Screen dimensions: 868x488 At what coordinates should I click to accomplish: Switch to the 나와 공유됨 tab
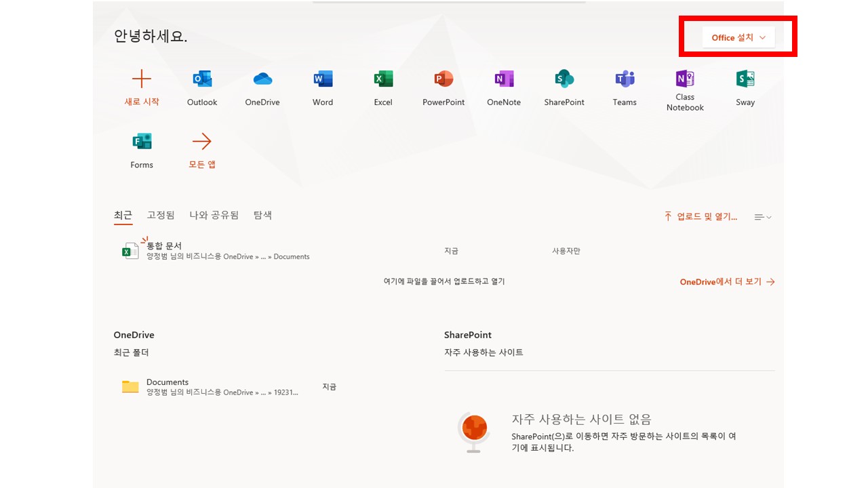(x=214, y=215)
